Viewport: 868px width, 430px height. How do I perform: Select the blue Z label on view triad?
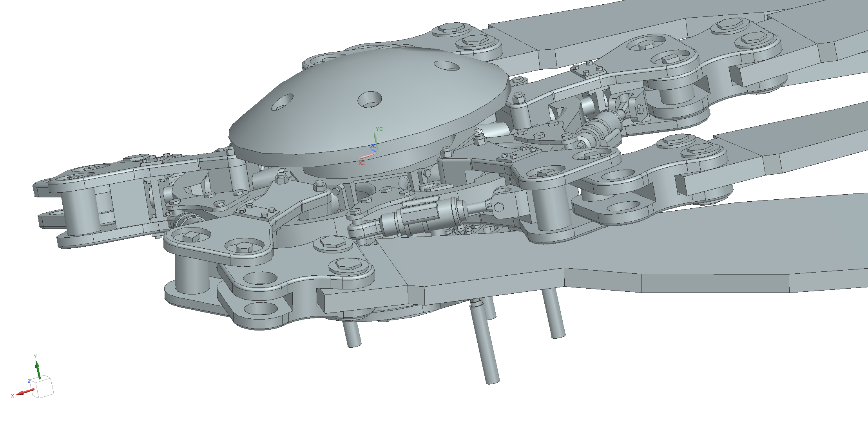coord(29,381)
